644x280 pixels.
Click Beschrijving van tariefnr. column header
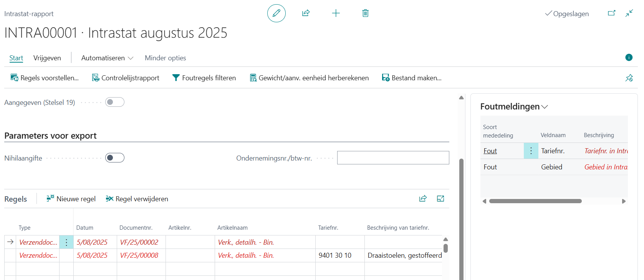pos(398,228)
